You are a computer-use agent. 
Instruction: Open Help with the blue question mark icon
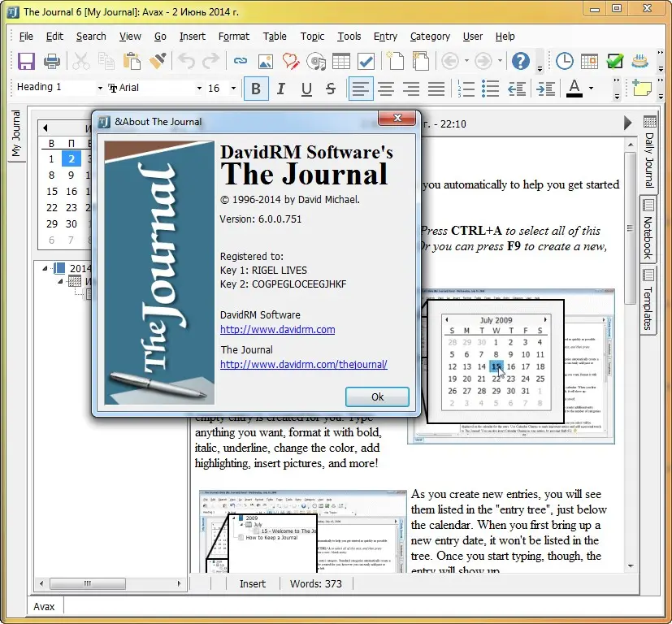click(x=521, y=61)
